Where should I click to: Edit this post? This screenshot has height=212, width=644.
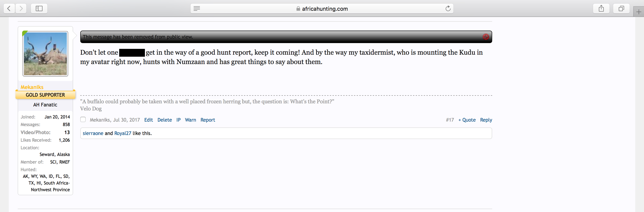point(148,120)
